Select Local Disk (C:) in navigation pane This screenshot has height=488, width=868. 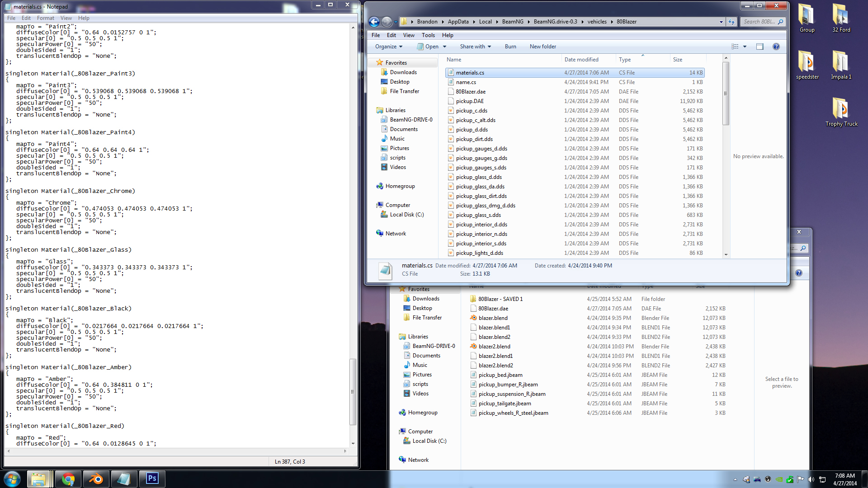pyautogui.click(x=406, y=215)
